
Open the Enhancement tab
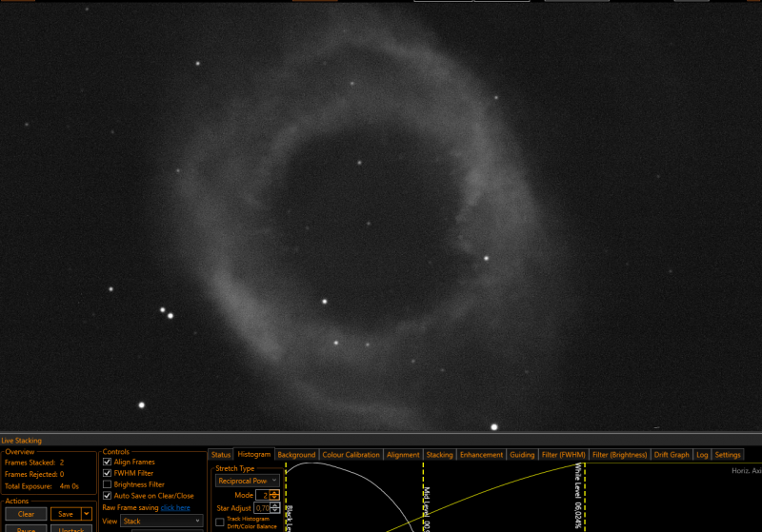[481, 455]
